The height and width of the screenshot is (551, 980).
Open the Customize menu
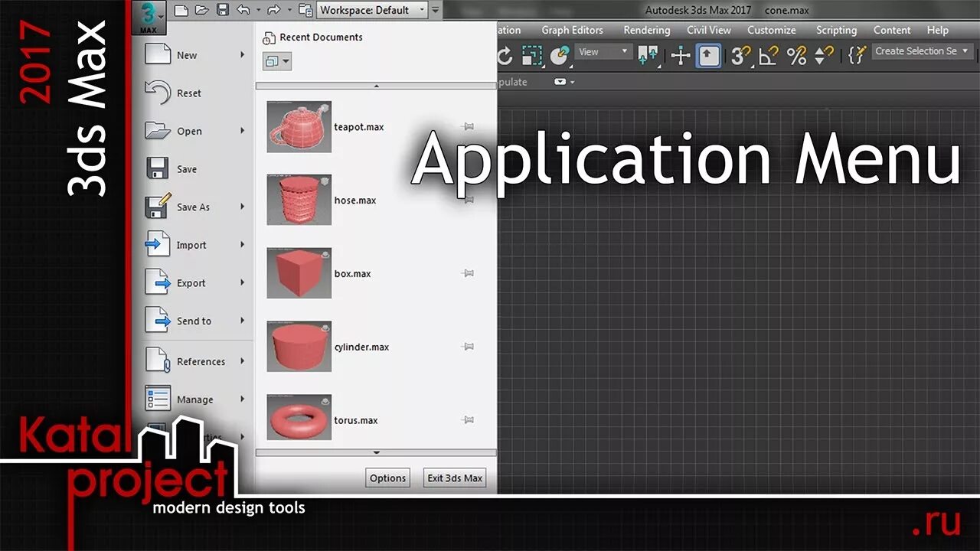click(771, 30)
